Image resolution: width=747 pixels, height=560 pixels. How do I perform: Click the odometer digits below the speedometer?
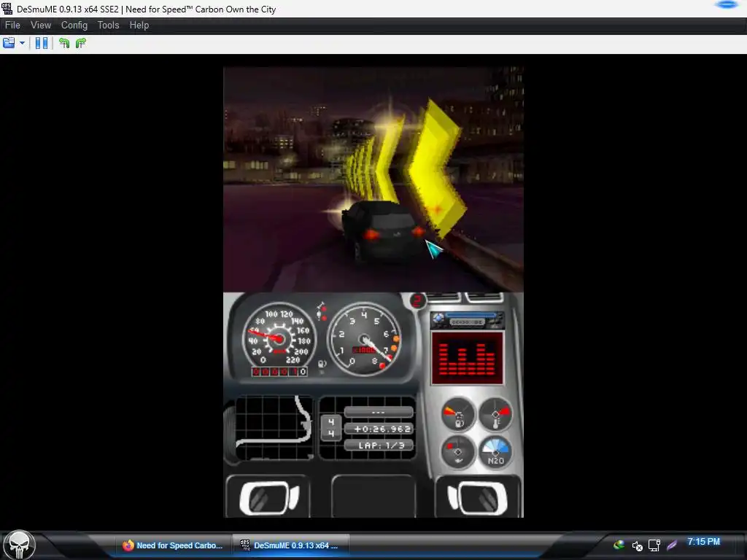(279, 371)
